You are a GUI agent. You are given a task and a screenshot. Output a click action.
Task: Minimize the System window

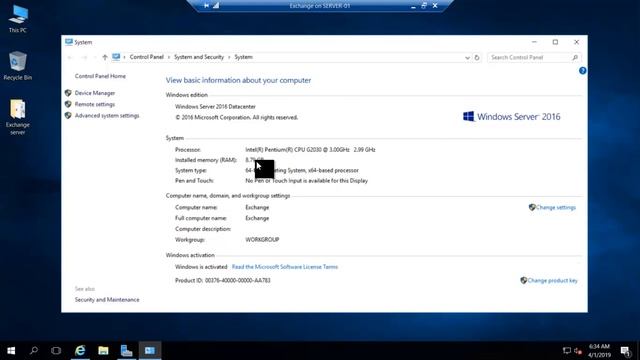[x=534, y=42]
